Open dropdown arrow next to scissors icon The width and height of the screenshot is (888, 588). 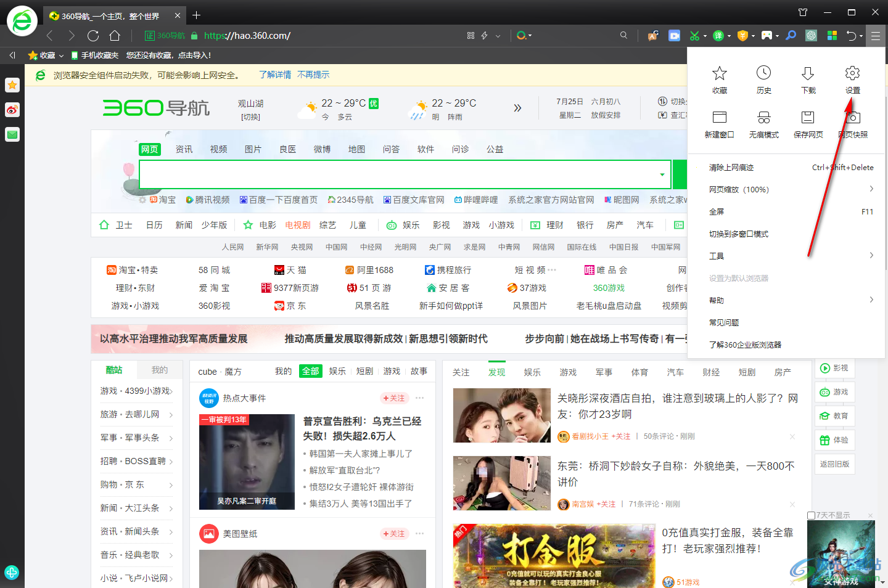705,36
